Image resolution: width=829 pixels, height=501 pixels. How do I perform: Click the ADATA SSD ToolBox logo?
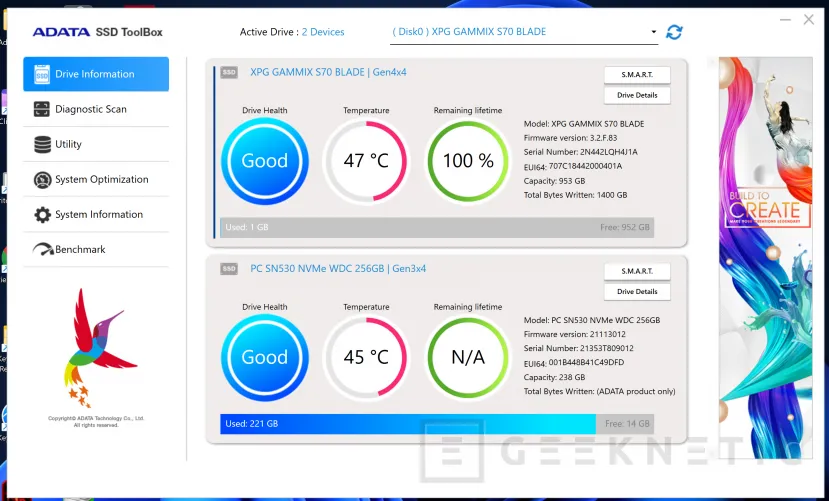click(x=98, y=32)
